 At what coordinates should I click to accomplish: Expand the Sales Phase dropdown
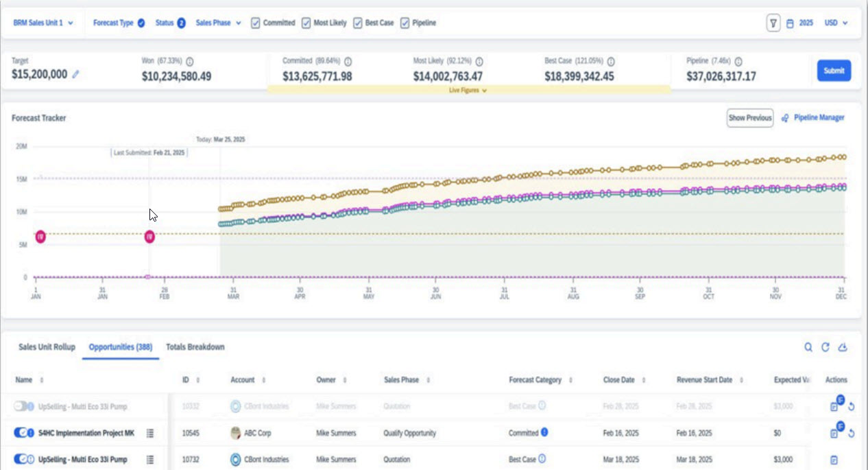point(218,23)
